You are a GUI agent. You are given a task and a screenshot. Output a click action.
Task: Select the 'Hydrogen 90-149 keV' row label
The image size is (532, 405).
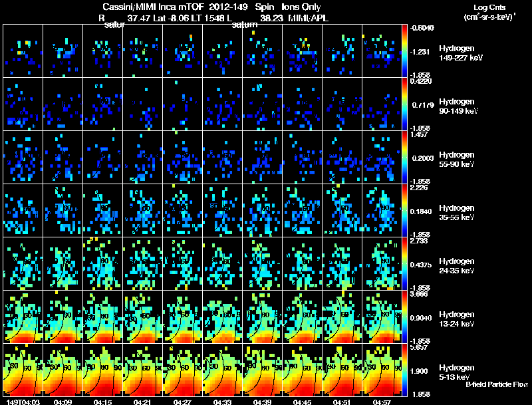click(459, 106)
